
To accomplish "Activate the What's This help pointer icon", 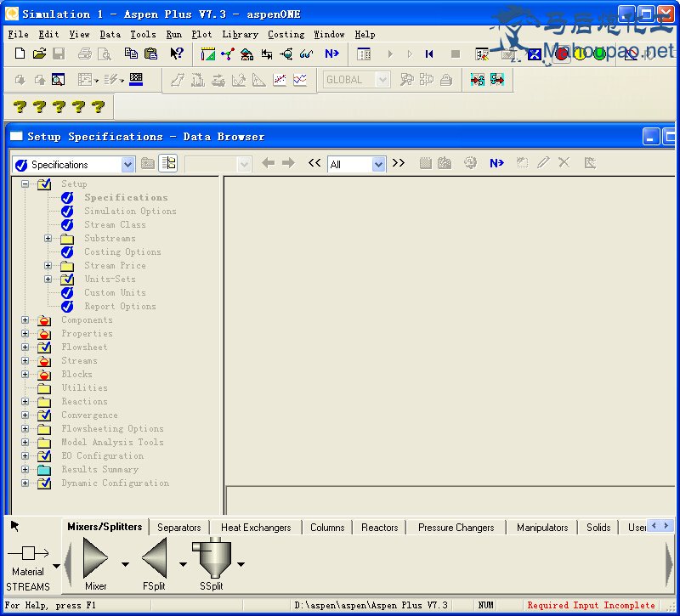I will click(177, 54).
